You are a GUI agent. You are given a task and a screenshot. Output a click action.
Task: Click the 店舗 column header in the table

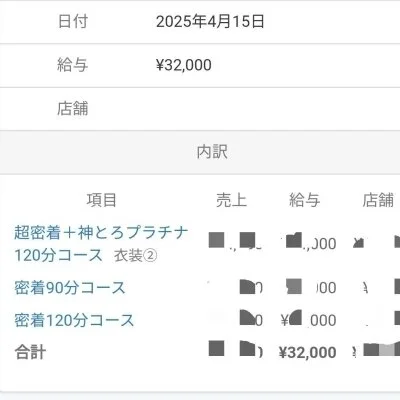[x=378, y=200]
